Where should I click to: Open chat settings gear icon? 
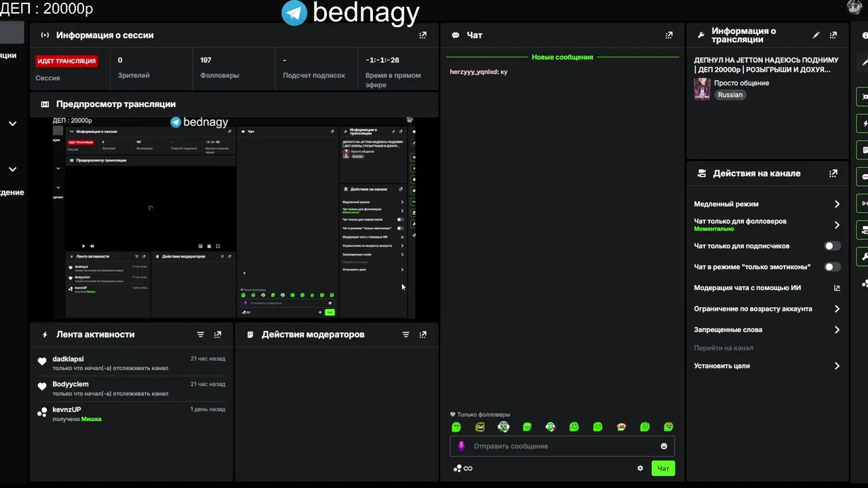coord(640,468)
